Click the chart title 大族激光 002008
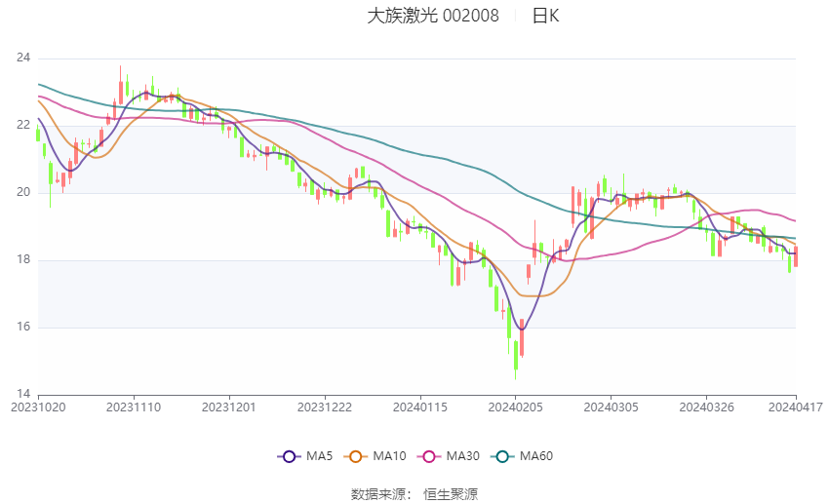Image resolution: width=829 pixels, height=504 pixels. [x=433, y=16]
